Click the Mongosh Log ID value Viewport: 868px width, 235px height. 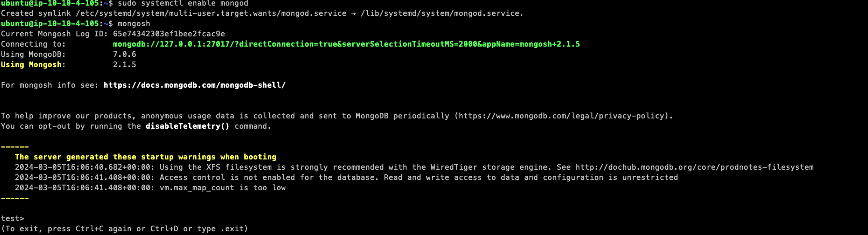[x=169, y=34]
